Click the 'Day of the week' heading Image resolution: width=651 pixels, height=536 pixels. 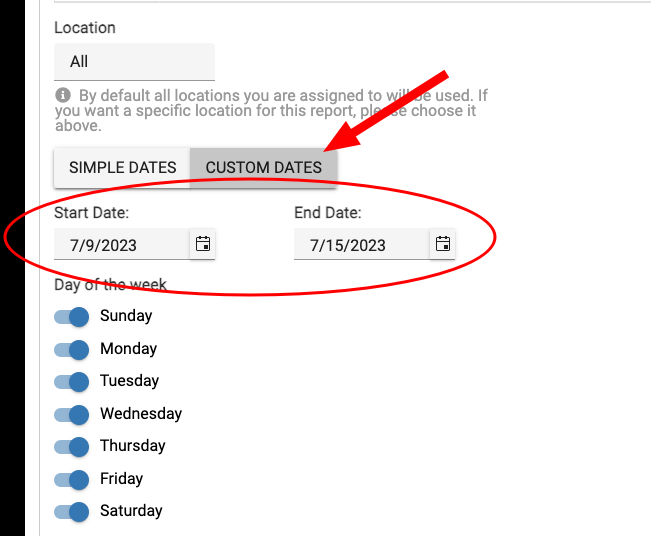(110, 285)
